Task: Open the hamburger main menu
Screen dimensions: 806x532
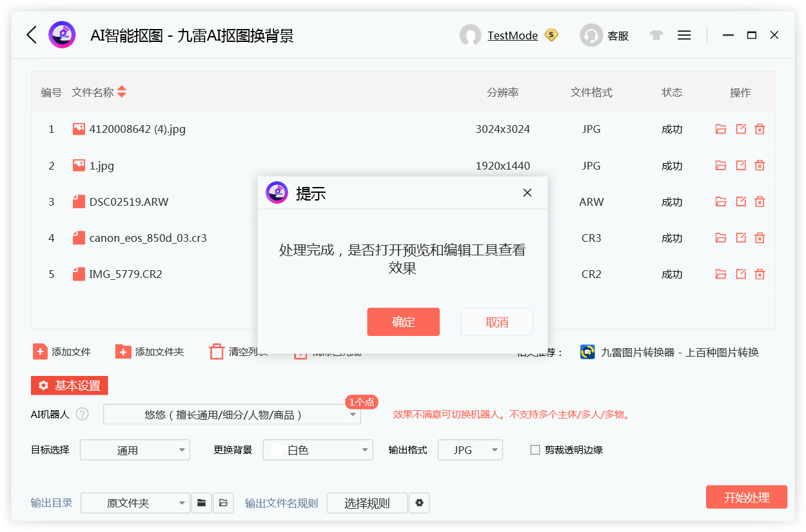Action: click(x=684, y=35)
